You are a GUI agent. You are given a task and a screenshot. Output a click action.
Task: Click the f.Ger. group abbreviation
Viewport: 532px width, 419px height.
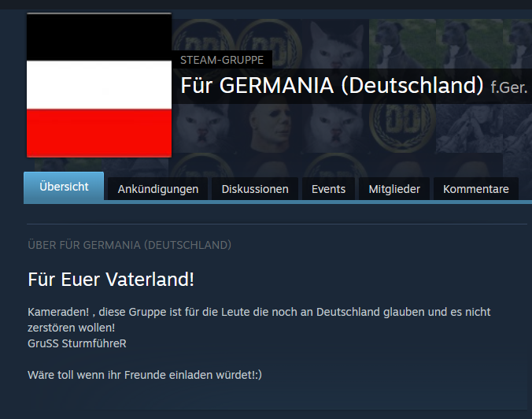coord(509,88)
